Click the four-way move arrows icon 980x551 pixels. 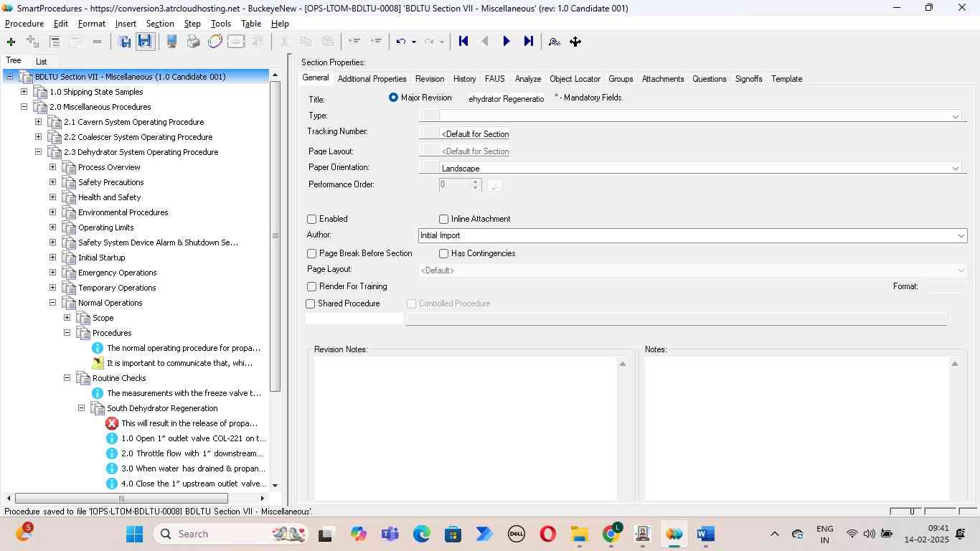[x=575, y=42]
